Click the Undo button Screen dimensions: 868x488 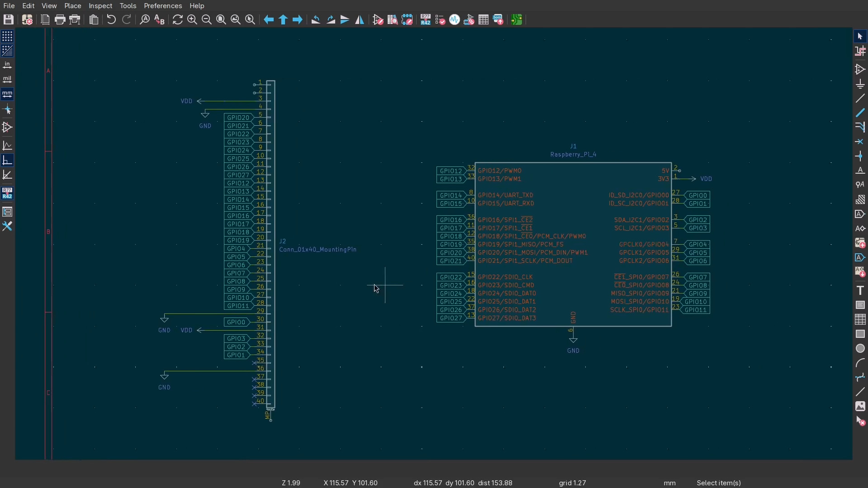tap(111, 20)
